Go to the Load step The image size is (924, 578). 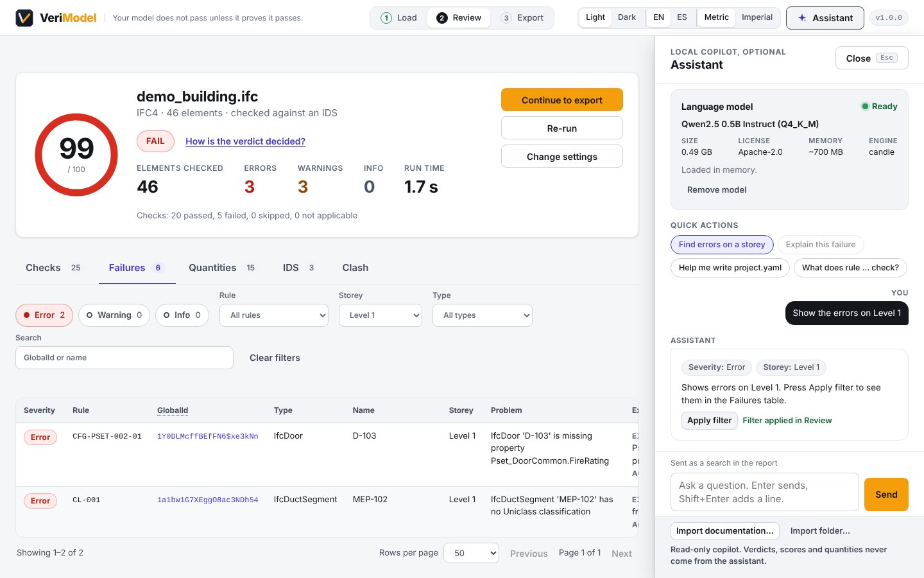(x=399, y=18)
